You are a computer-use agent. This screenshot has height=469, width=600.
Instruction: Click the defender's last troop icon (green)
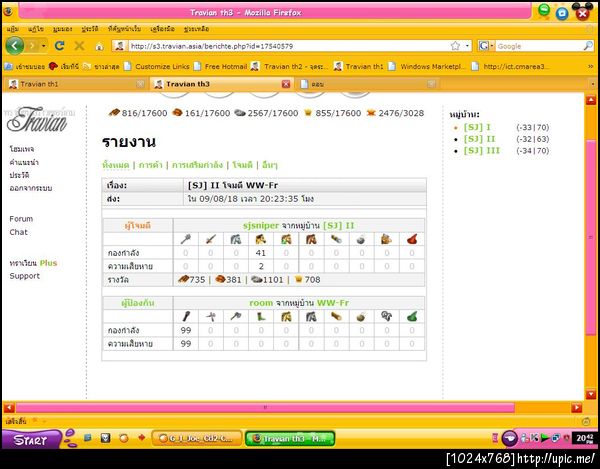pyautogui.click(x=412, y=316)
